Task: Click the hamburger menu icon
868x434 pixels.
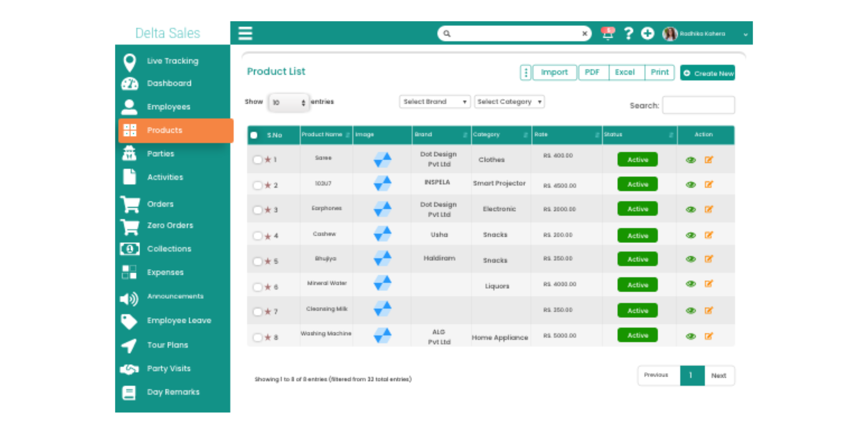Action: coord(245,33)
